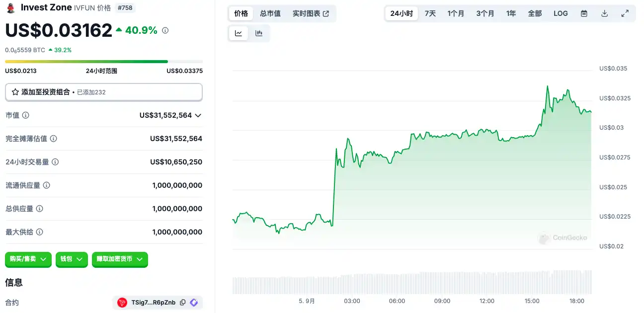This screenshot has height=313, width=644.
Task: Open the 购买/出售 dropdown
Action: pos(28,259)
